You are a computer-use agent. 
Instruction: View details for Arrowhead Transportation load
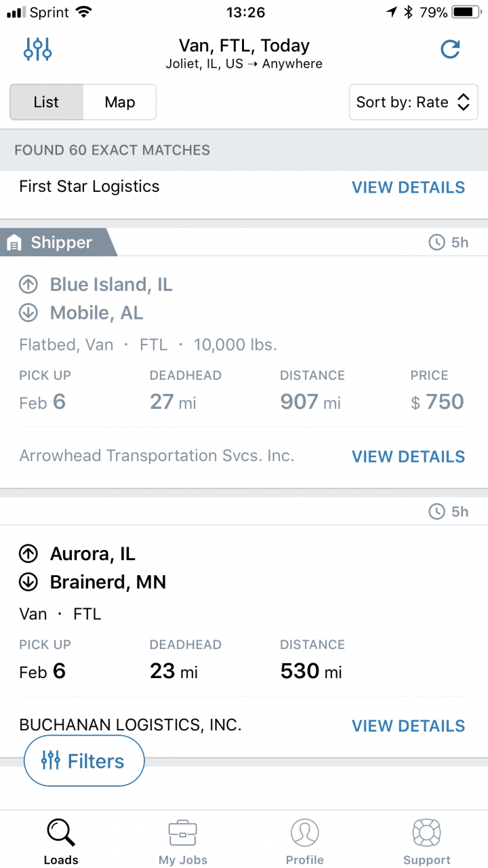coord(408,457)
